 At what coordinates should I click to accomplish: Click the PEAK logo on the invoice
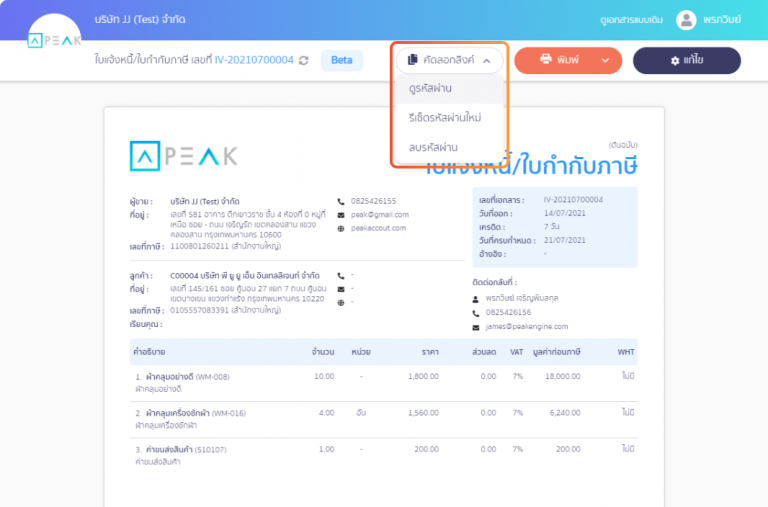(x=184, y=156)
